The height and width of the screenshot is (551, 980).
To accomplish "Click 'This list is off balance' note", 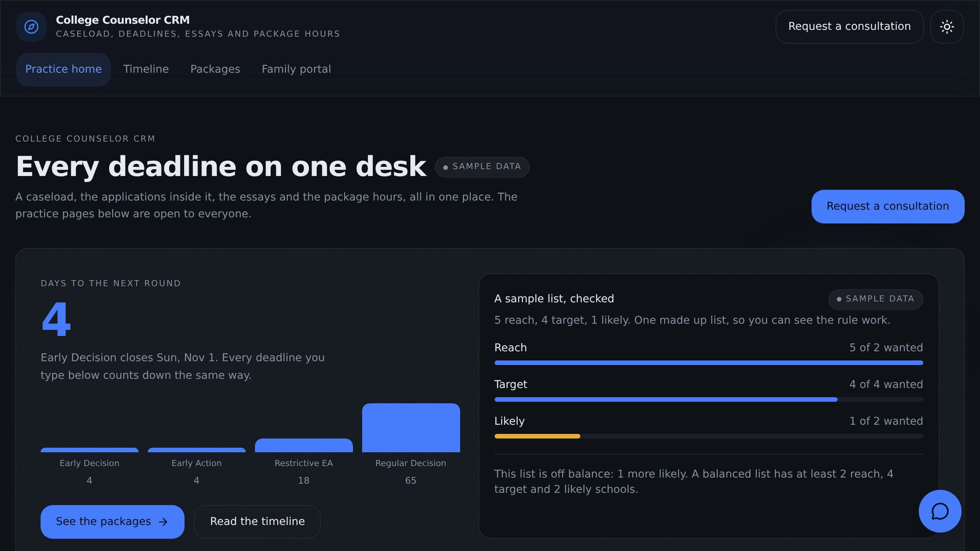I will [694, 481].
